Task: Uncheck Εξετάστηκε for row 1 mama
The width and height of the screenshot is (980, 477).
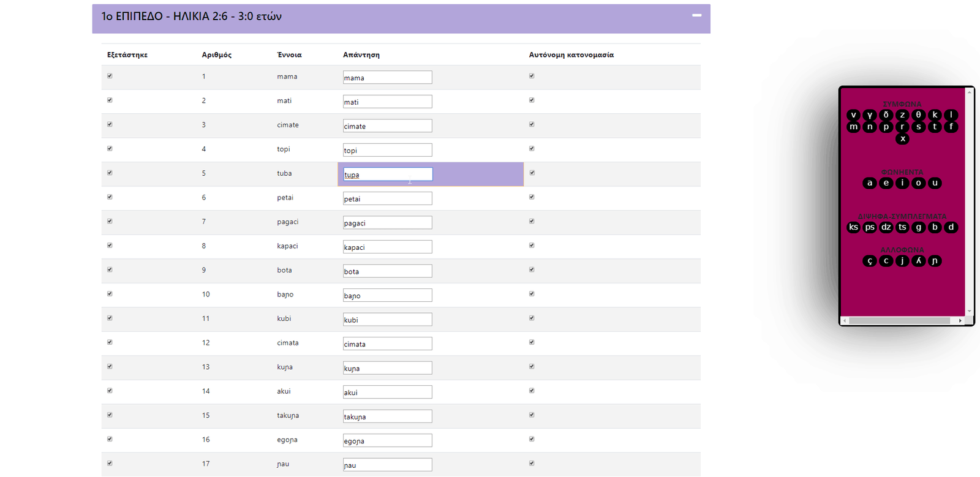Action: pos(110,76)
